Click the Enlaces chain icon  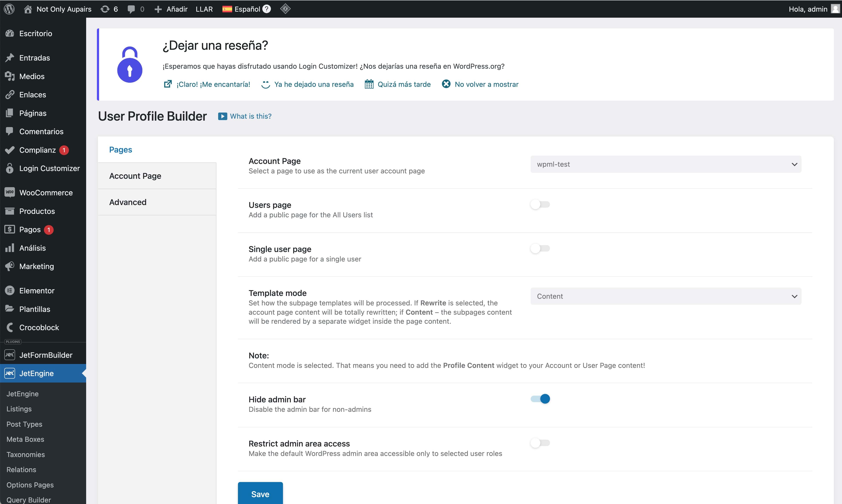coord(10,94)
